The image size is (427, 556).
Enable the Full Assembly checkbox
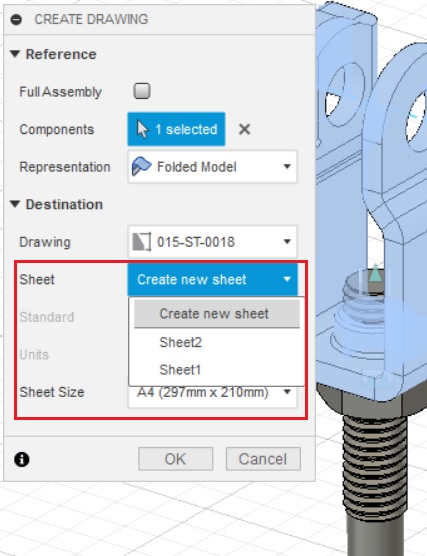tap(142, 91)
